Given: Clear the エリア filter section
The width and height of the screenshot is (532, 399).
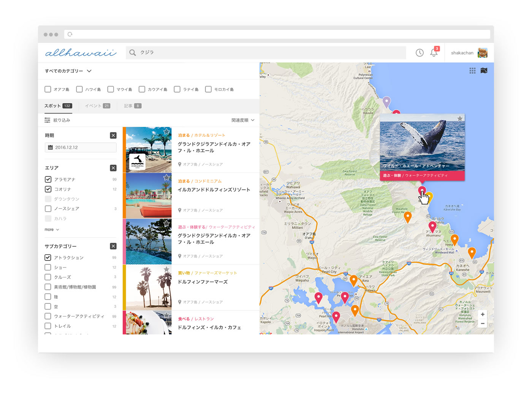Looking at the screenshot, I should point(113,168).
